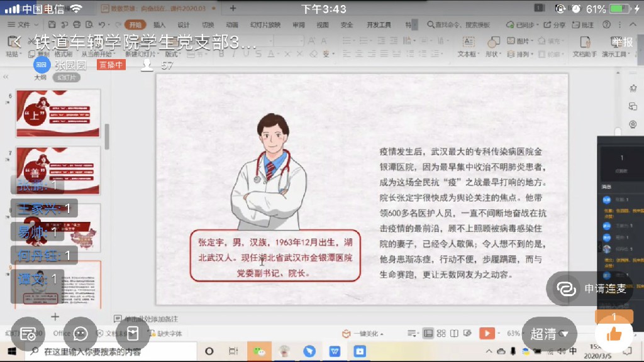Insert a 文本框 text box
Viewport: 644px width, 362px height.
(468, 46)
